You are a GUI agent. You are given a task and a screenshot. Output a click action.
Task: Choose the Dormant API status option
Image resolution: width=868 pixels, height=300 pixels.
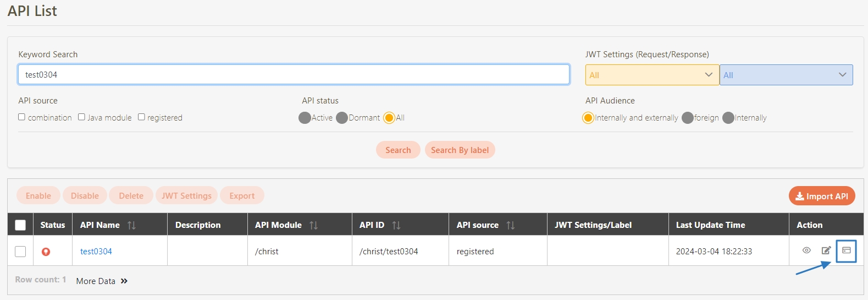(x=341, y=118)
